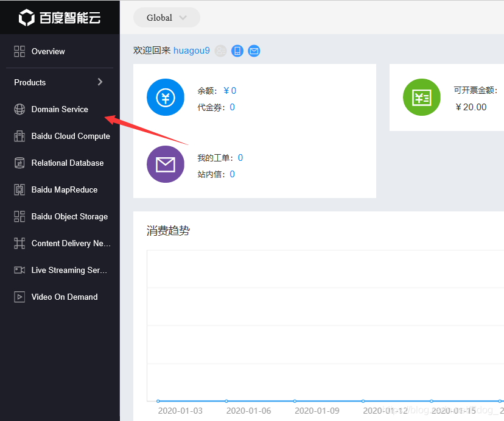This screenshot has width=504, height=421.
Task: Click the green invoice icon
Action: 422,97
